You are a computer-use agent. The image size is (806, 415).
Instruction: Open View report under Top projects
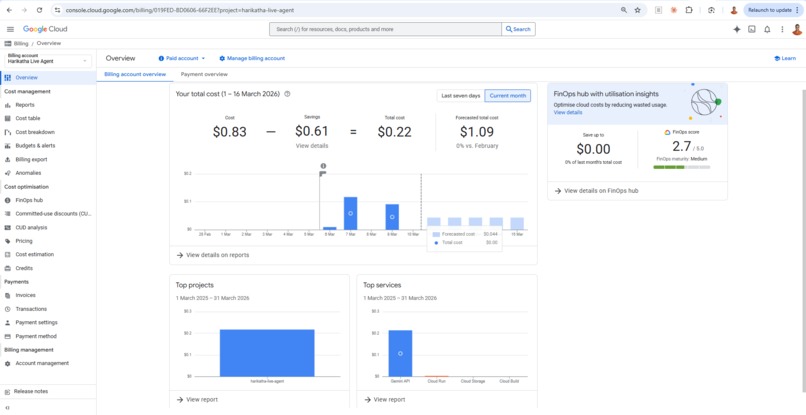tap(197, 400)
